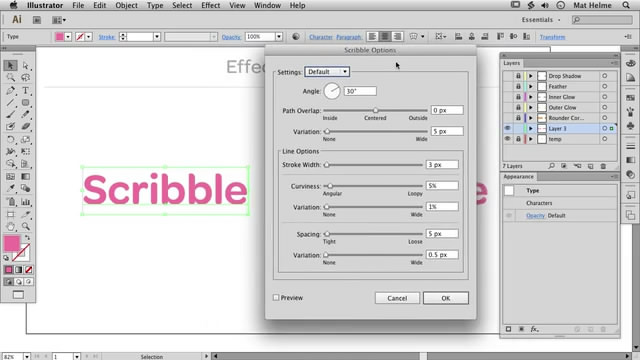Select the Zoom tool in toolbox

point(25,227)
